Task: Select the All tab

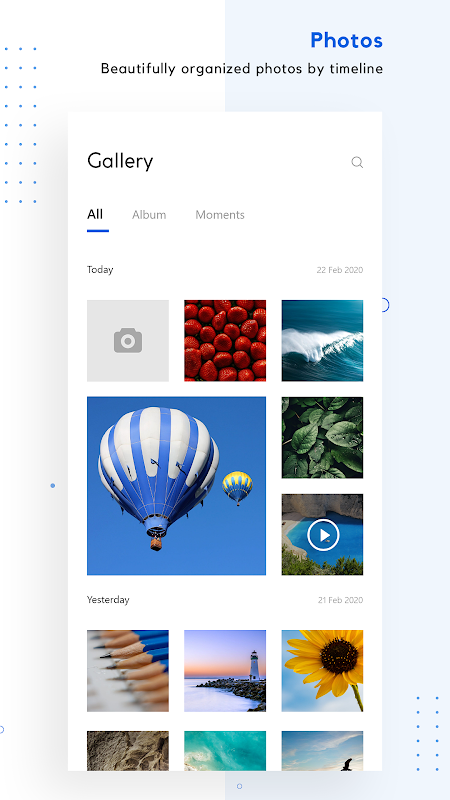Action: pyautogui.click(x=95, y=214)
